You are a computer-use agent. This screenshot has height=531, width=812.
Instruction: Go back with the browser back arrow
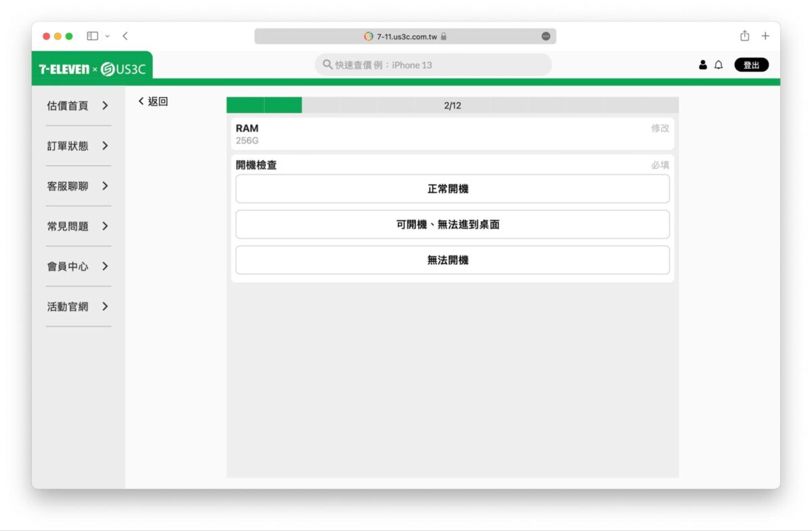point(125,36)
